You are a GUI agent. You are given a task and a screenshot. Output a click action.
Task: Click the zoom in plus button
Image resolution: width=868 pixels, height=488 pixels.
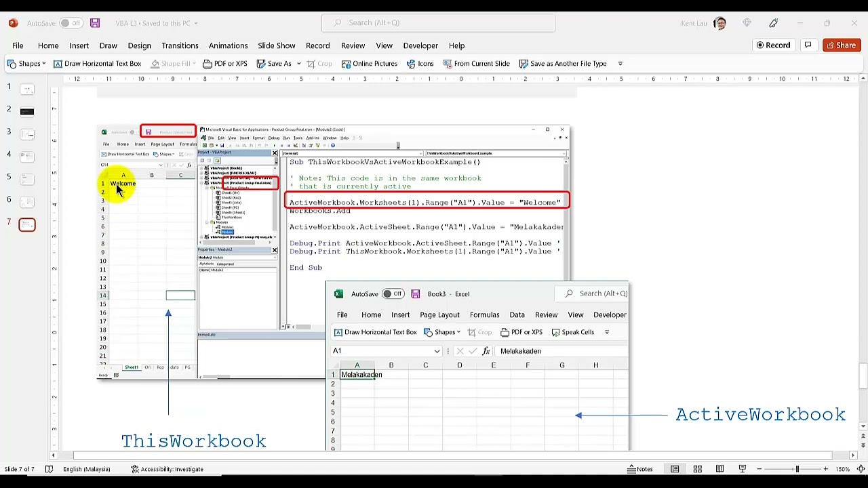click(825, 469)
